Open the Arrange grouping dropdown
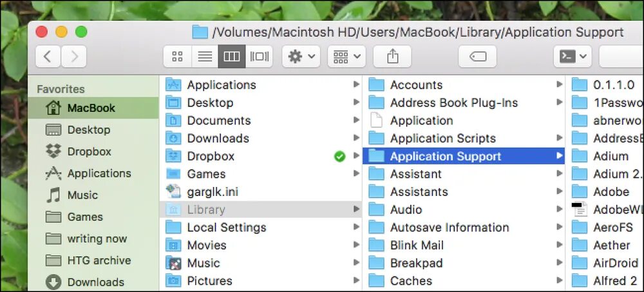The height and width of the screenshot is (292, 644). 346,56
